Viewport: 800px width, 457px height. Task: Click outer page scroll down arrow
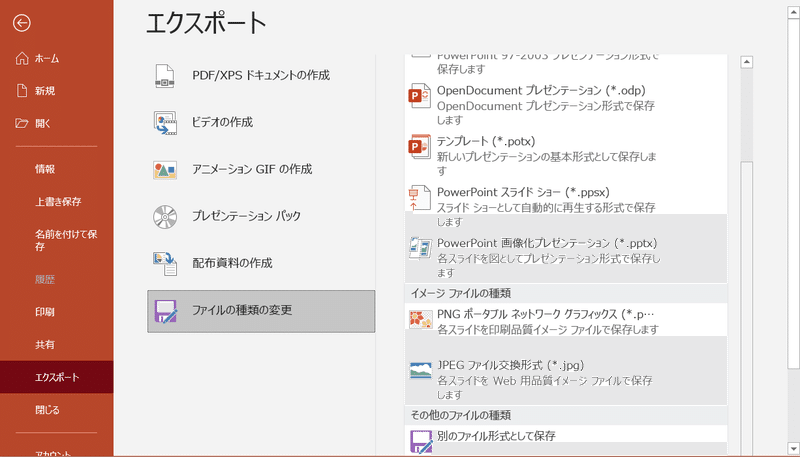coord(794,450)
